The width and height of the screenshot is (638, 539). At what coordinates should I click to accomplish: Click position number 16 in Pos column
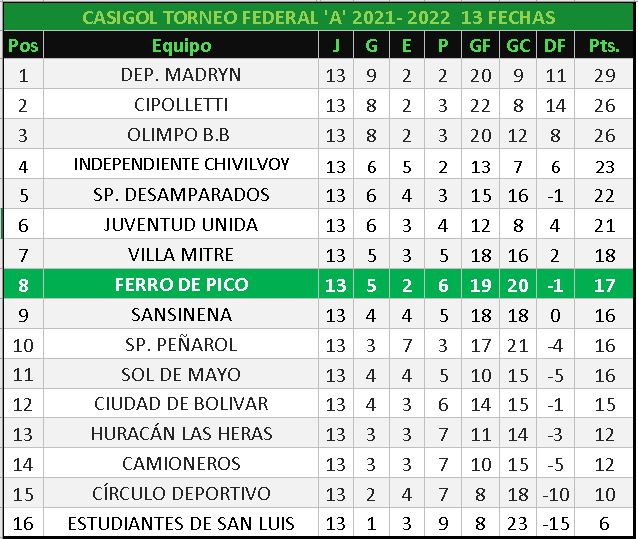[x=23, y=523]
